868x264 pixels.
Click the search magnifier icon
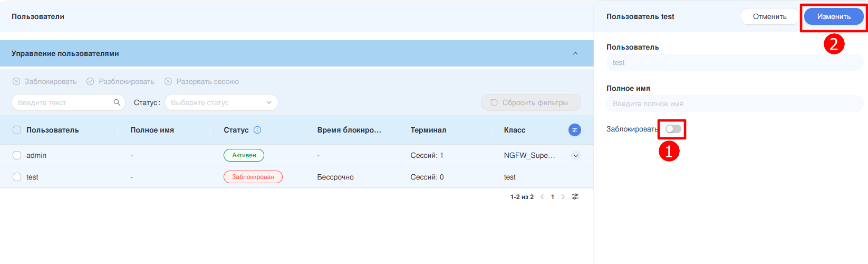117,102
